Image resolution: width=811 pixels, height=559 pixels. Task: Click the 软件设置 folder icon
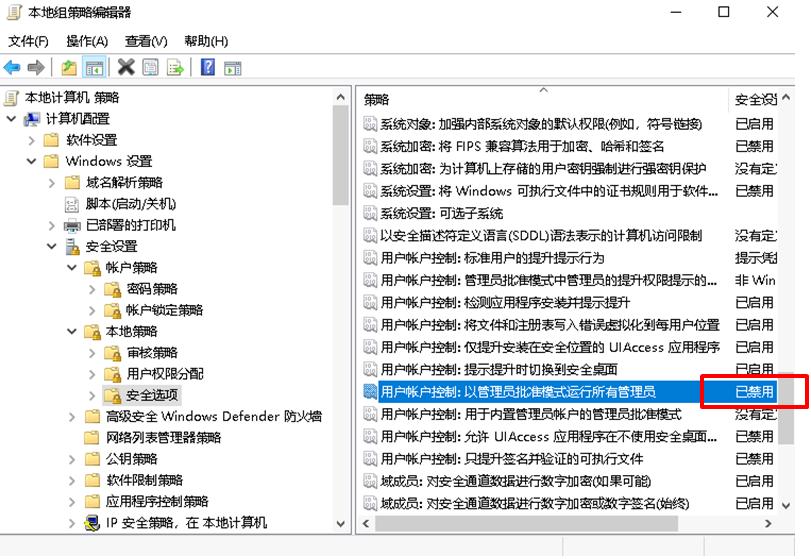click(x=51, y=140)
